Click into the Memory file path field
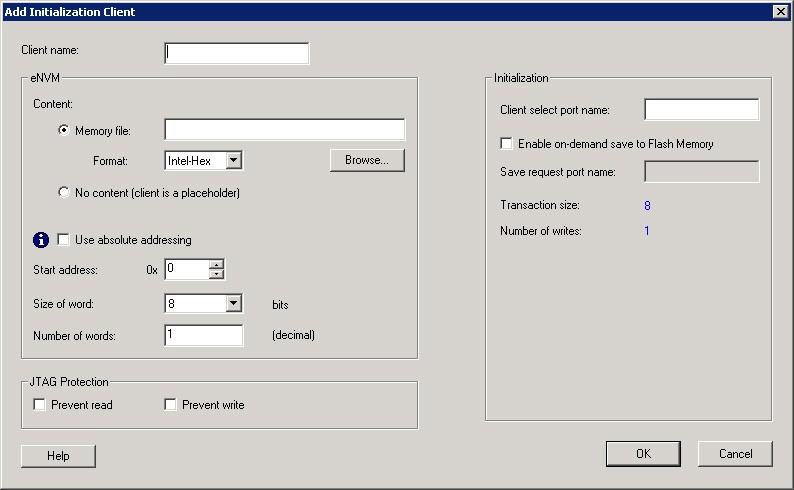This screenshot has width=794, height=490. [x=285, y=130]
